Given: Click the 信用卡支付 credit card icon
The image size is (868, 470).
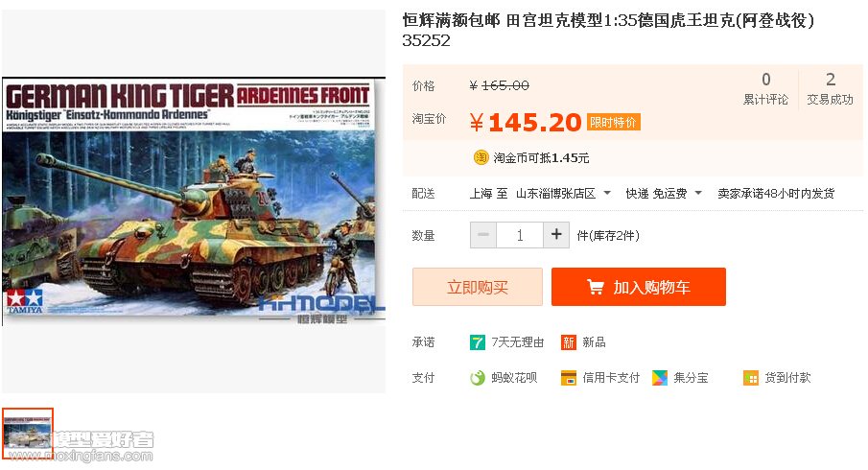Looking at the screenshot, I should tap(569, 378).
